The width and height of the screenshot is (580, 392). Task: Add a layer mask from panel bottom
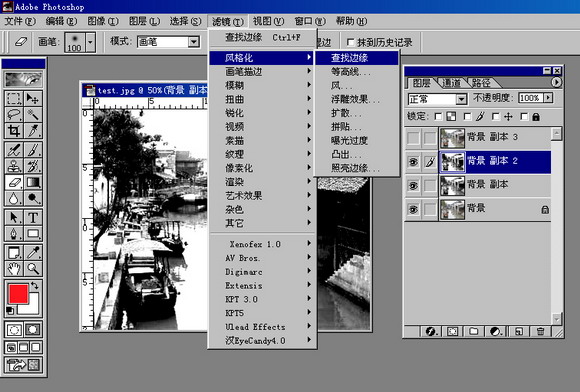click(452, 331)
